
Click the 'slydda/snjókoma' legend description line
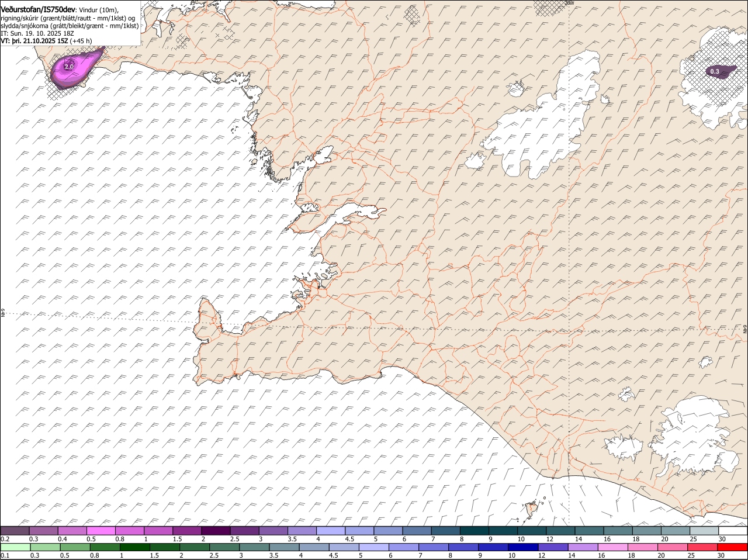tap(70, 26)
